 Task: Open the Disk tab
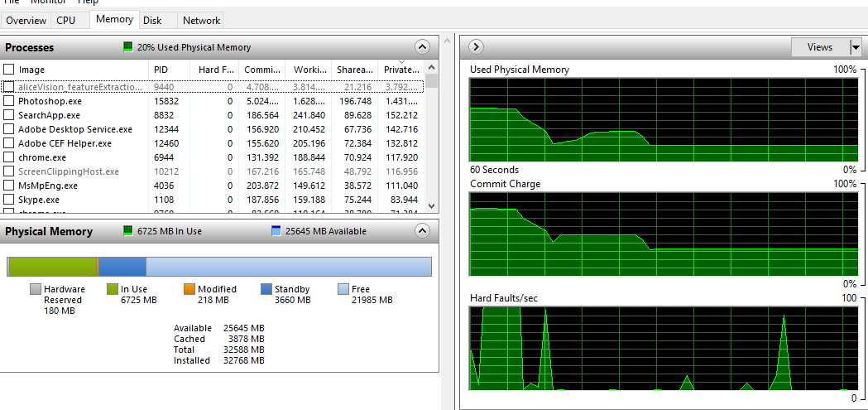click(152, 21)
